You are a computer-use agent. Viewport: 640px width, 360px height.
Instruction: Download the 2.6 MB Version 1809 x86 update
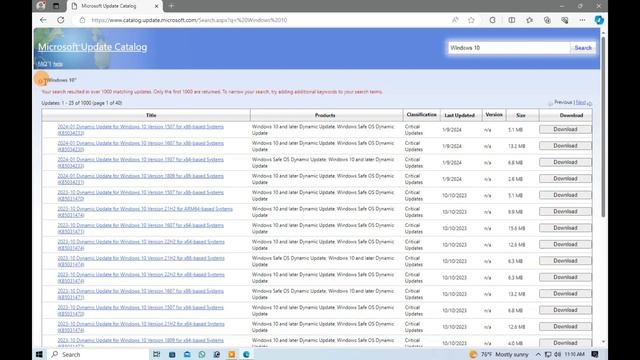click(565, 179)
